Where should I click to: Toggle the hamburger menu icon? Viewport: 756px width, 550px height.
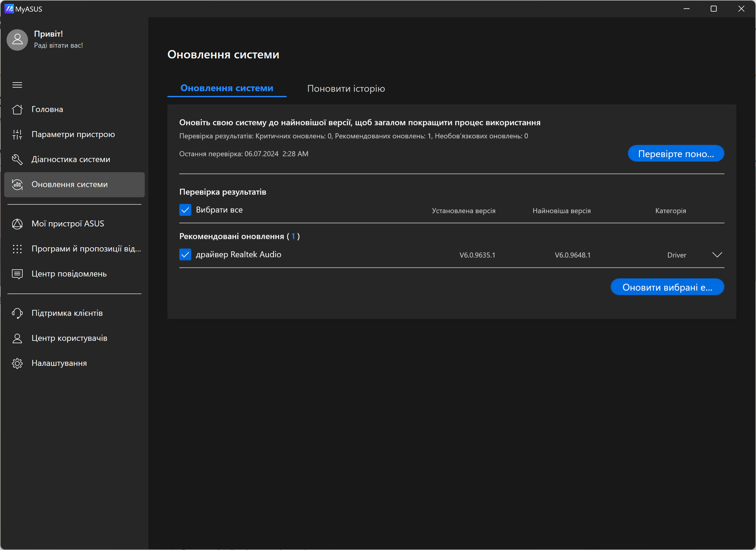[x=17, y=85]
